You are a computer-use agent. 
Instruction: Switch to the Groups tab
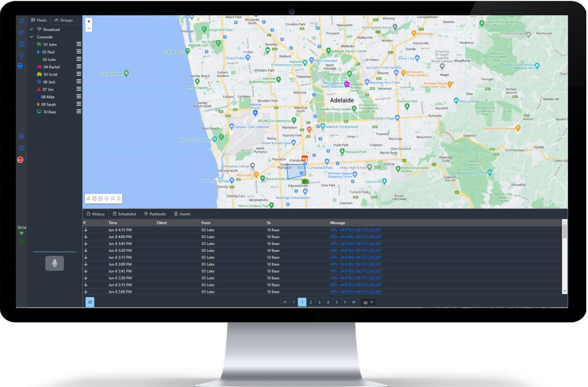point(64,20)
